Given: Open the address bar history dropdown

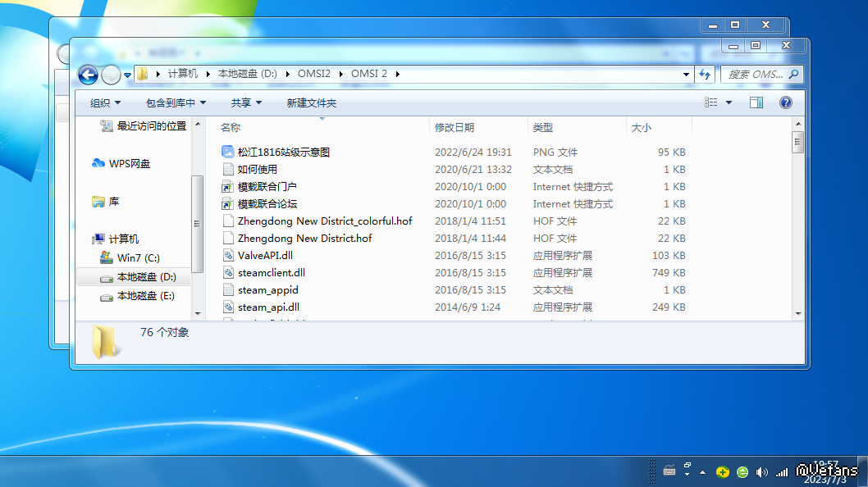Looking at the screenshot, I should click(686, 74).
